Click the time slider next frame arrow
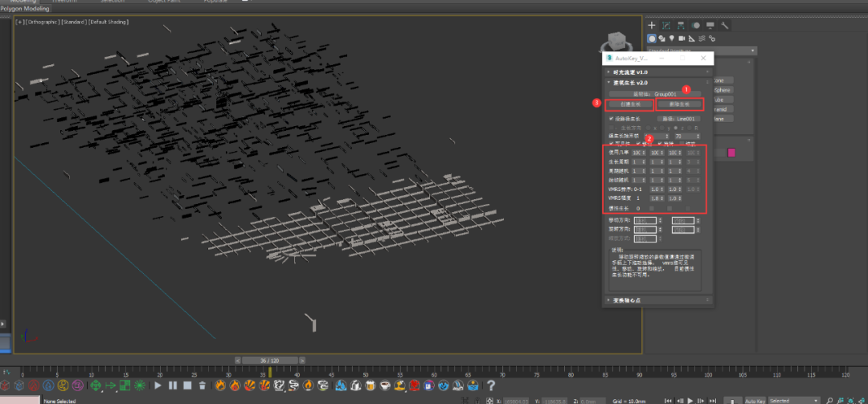 click(x=302, y=361)
